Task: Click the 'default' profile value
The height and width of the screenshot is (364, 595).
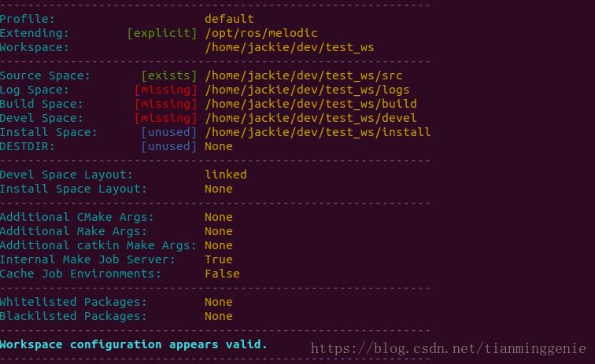Action: (229, 19)
